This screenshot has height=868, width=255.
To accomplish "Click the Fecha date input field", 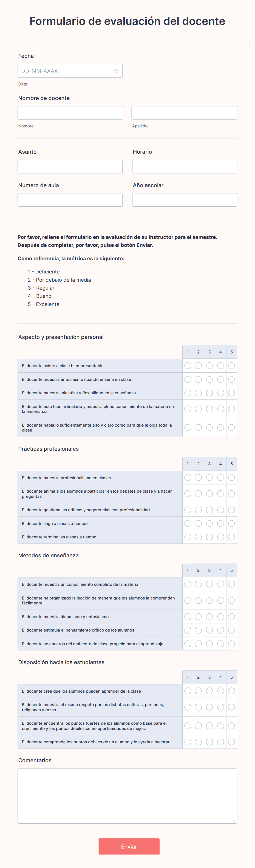I will point(70,71).
